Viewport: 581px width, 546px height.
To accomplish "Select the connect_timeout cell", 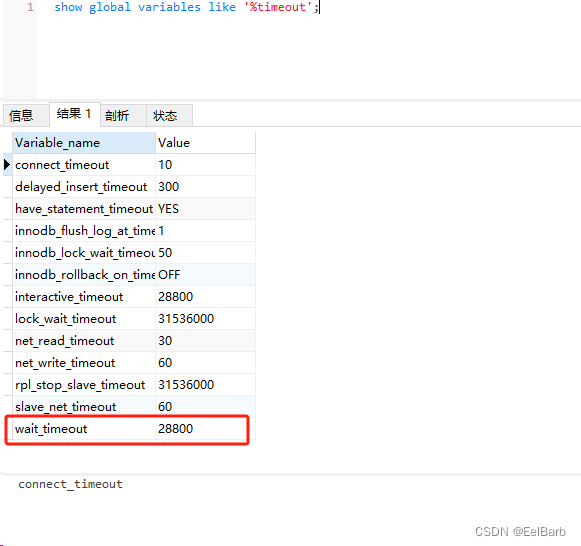I will click(x=84, y=165).
